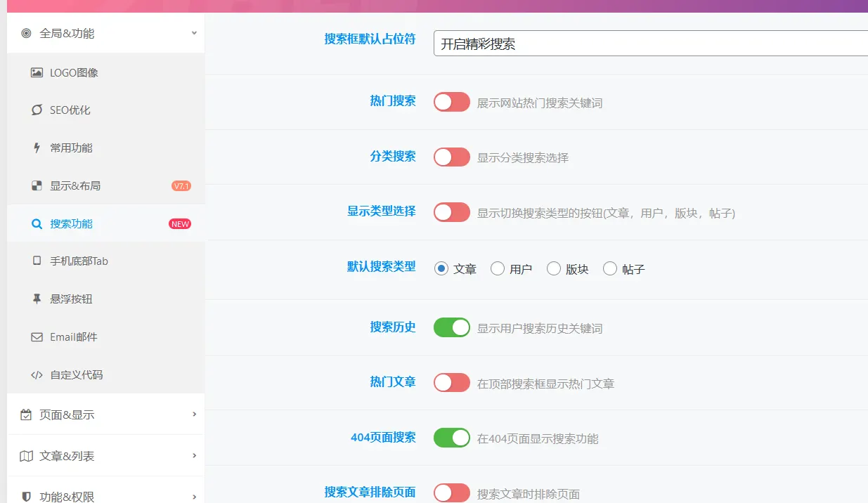Click the phone icon beside 手机底部Tab

37,261
